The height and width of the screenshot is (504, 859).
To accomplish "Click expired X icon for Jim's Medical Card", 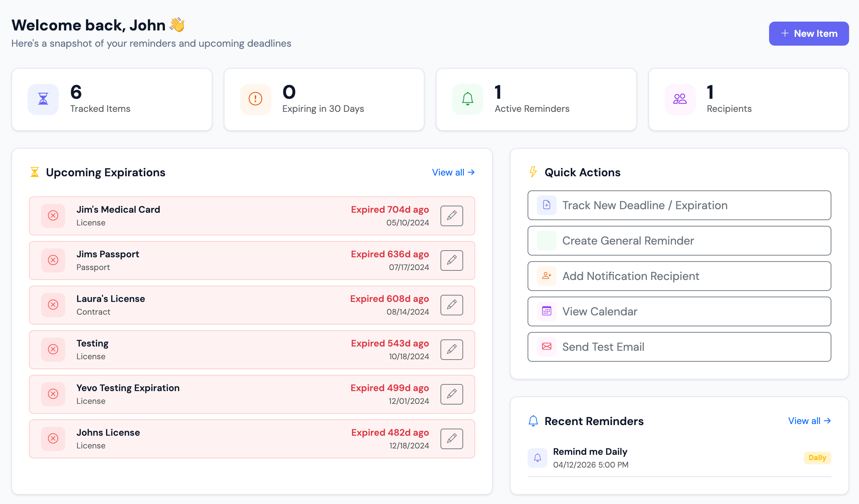I will click(53, 216).
